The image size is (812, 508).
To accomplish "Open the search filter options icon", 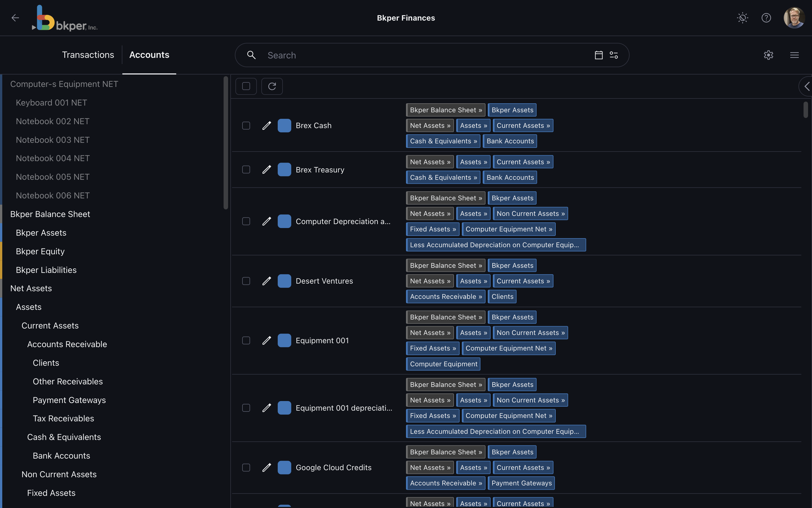I will pyautogui.click(x=614, y=55).
